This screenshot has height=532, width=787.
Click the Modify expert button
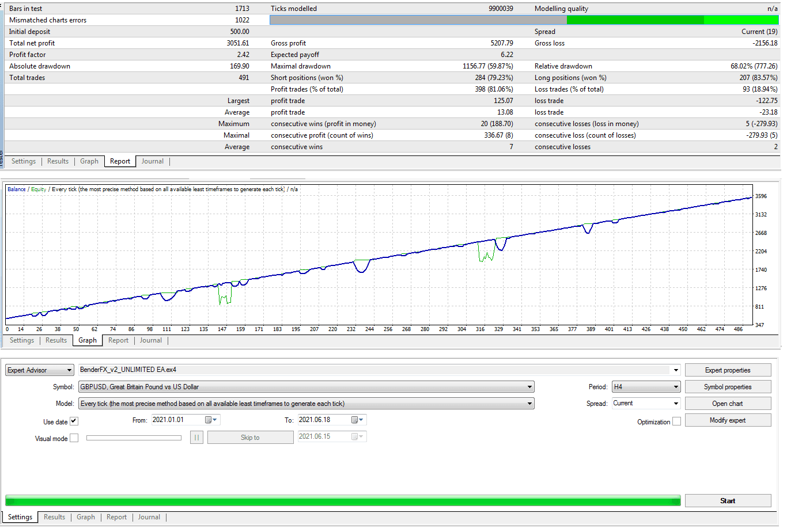coord(728,420)
